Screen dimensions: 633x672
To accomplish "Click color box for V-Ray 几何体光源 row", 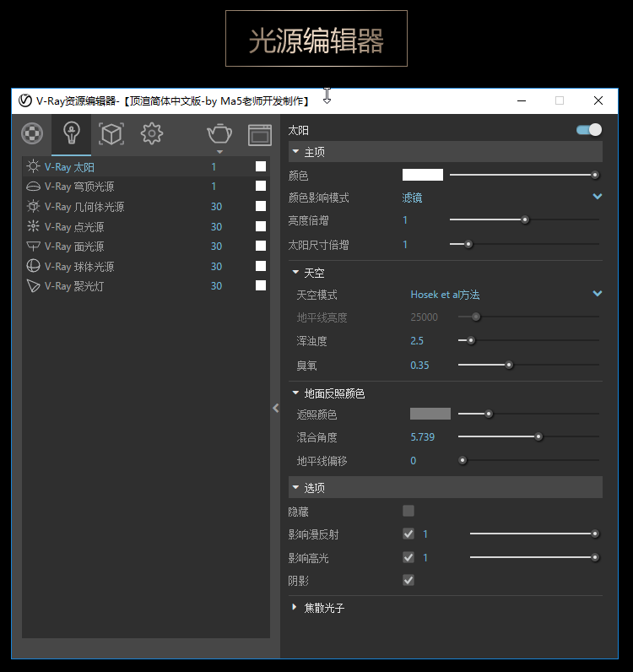I will [261, 206].
